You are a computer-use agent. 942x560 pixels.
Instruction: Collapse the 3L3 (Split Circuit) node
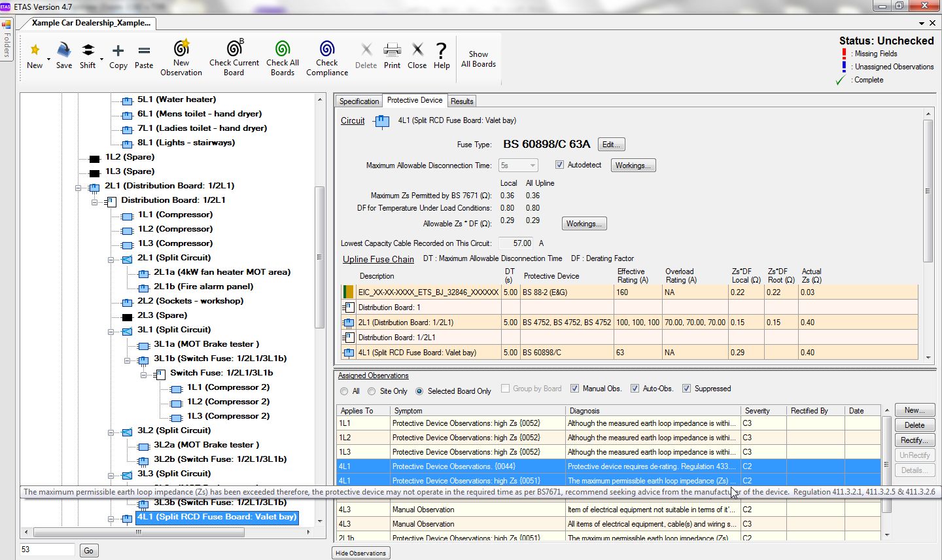(111, 475)
